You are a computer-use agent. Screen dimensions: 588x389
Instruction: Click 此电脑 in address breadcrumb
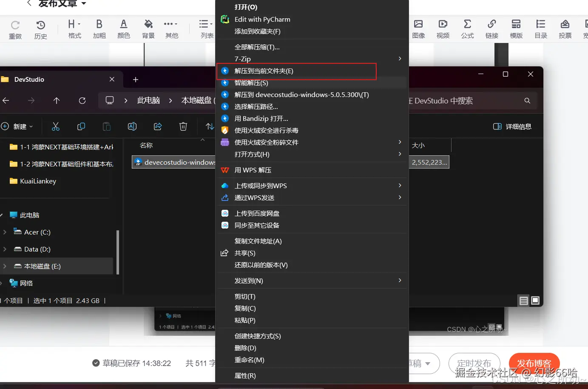(x=148, y=100)
